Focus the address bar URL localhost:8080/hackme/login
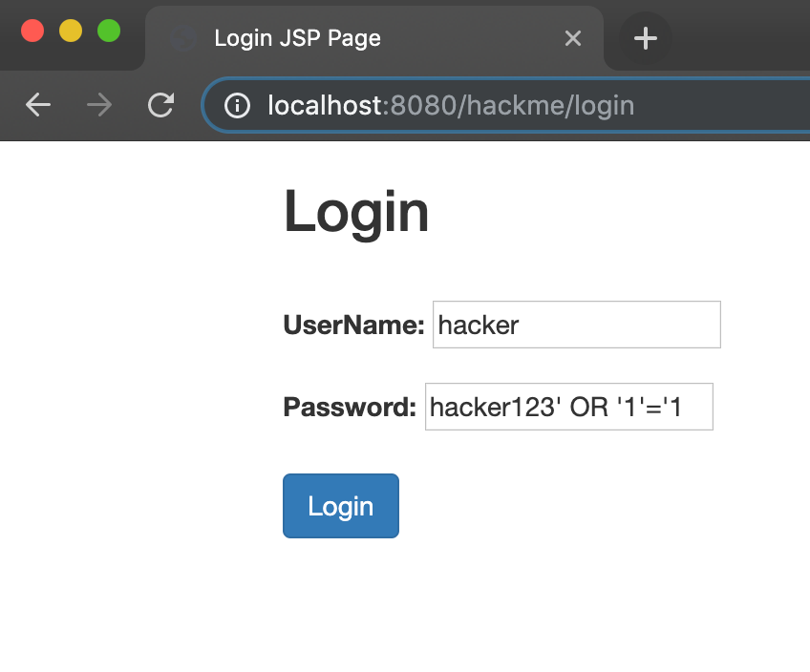This screenshot has height=672, width=810. (x=451, y=106)
